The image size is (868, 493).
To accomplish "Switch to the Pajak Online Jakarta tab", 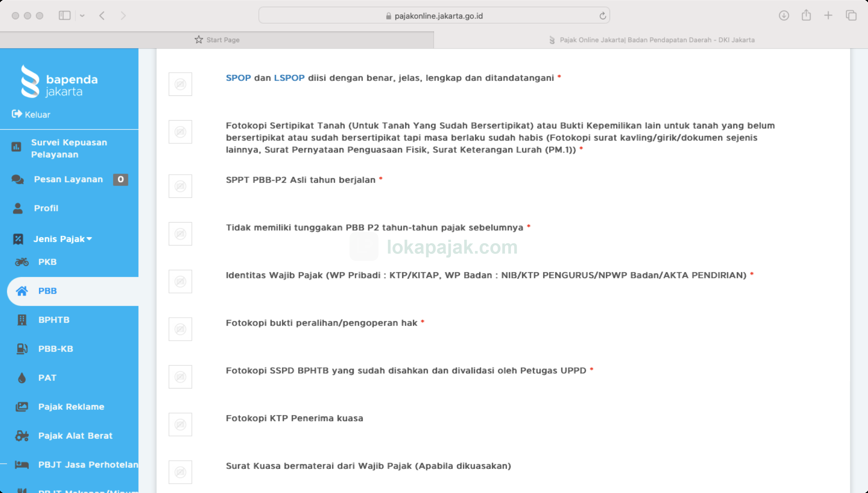I will (651, 40).
